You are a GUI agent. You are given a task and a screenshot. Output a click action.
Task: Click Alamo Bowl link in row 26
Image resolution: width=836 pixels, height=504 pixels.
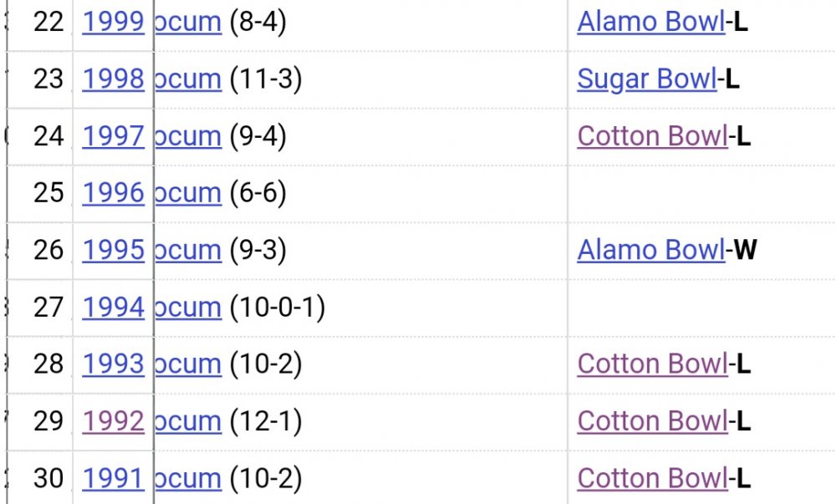click(650, 250)
